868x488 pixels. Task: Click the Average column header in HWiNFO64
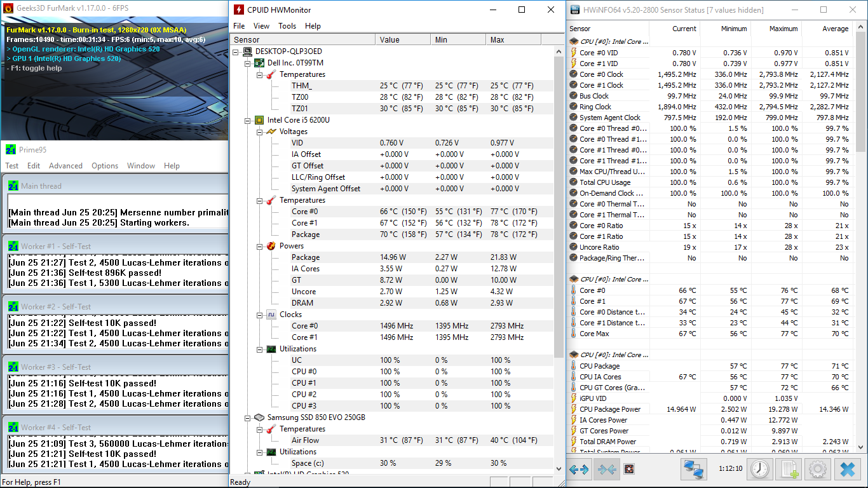point(827,29)
